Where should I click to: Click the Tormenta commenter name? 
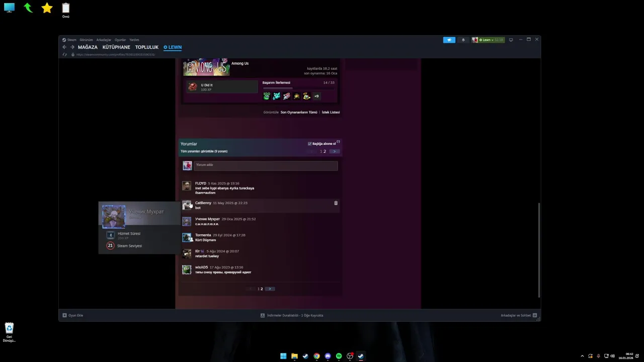click(203, 235)
